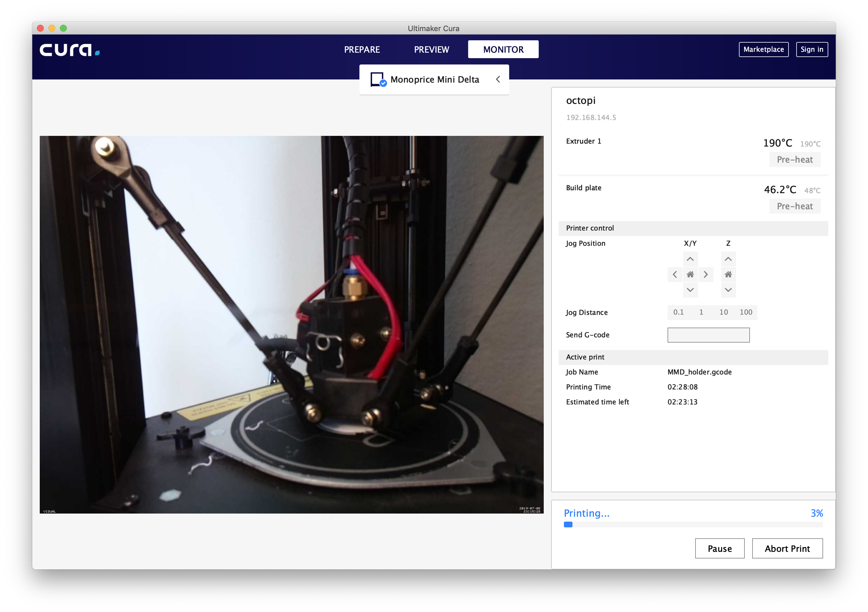Viewport: 868px width, 612px height.
Task: Minimize the window using the yellow button
Action: (x=52, y=28)
